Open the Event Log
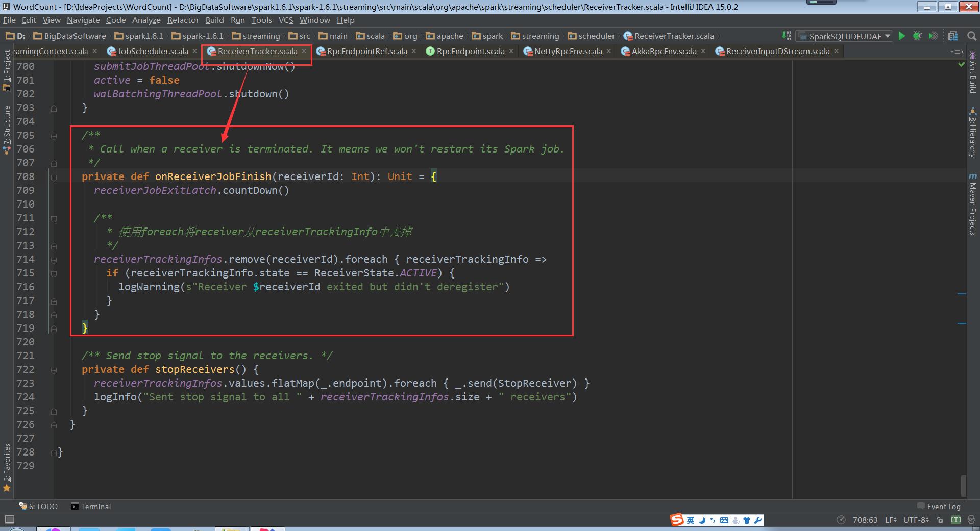 pos(939,507)
